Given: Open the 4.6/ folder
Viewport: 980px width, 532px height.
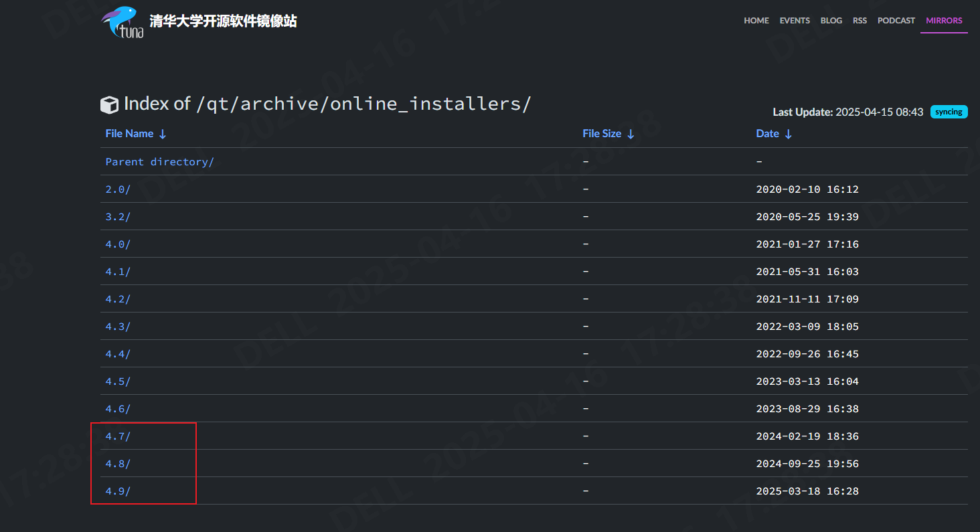Looking at the screenshot, I should click(118, 409).
